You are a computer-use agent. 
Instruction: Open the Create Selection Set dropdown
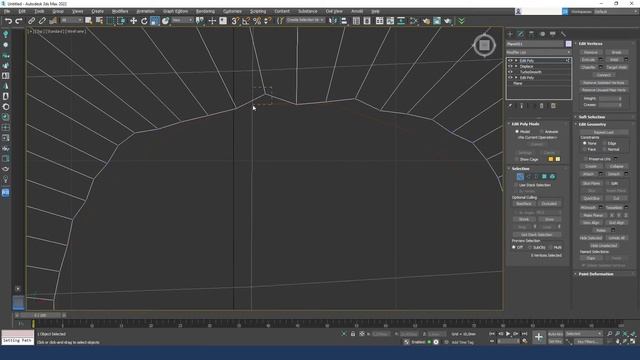305,20
